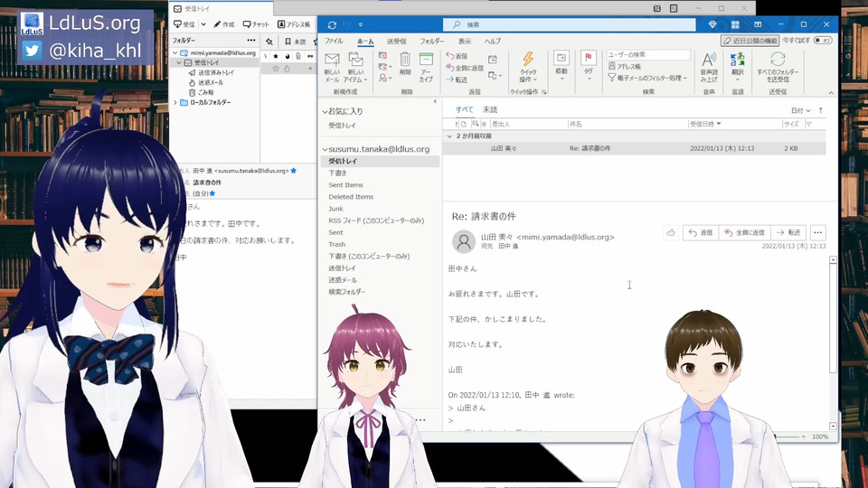Screen dimensions: 868x488
Task: Click ribbon Forward (転送) button
Action: click(458, 80)
